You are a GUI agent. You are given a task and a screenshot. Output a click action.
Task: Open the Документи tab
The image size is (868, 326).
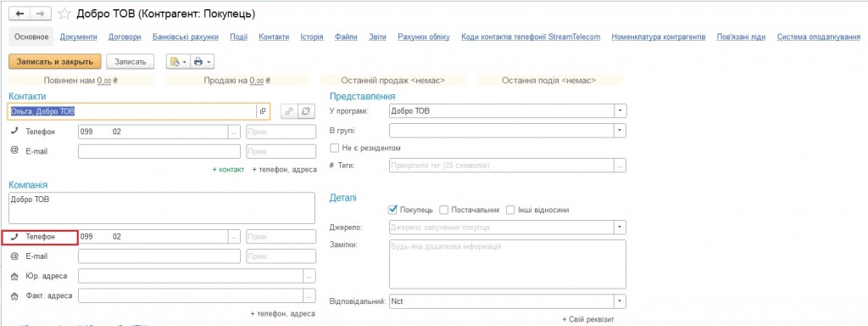click(79, 37)
